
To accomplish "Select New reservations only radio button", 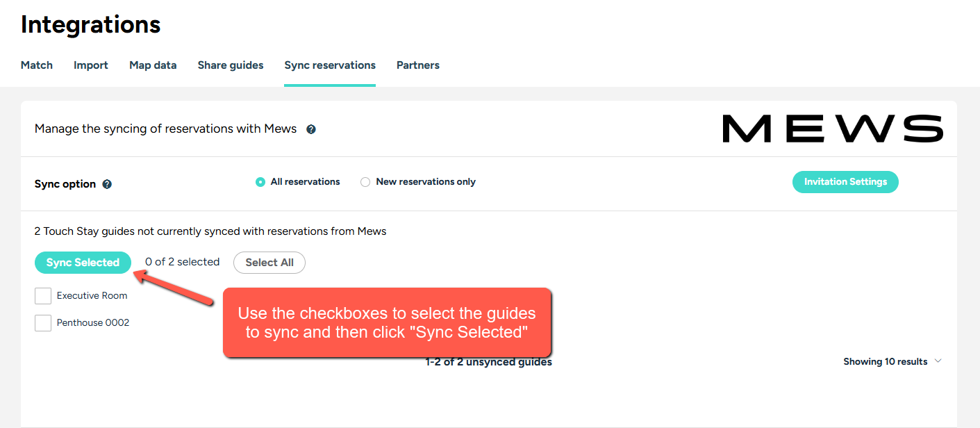I will [365, 182].
